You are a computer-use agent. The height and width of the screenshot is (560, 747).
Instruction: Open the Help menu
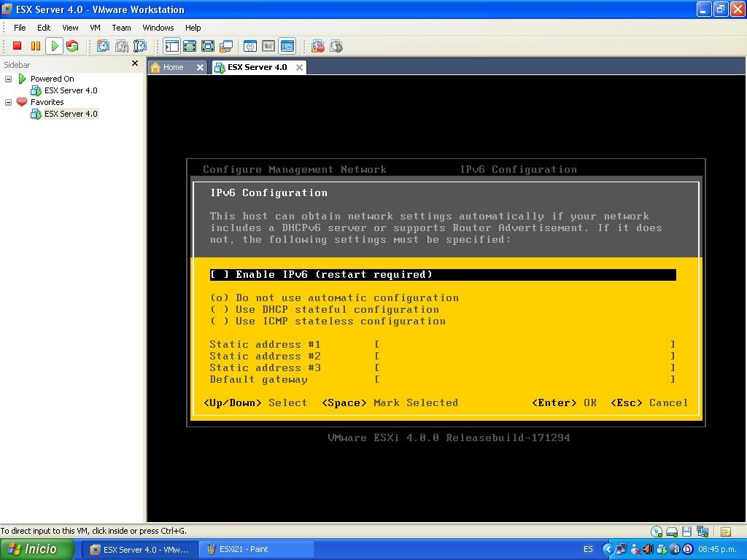click(x=193, y=28)
